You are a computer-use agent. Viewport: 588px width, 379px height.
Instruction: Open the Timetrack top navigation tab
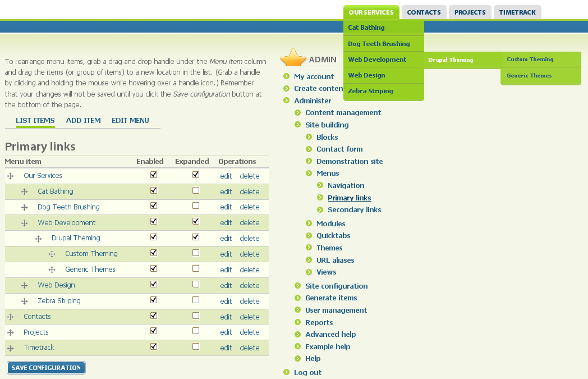517,12
